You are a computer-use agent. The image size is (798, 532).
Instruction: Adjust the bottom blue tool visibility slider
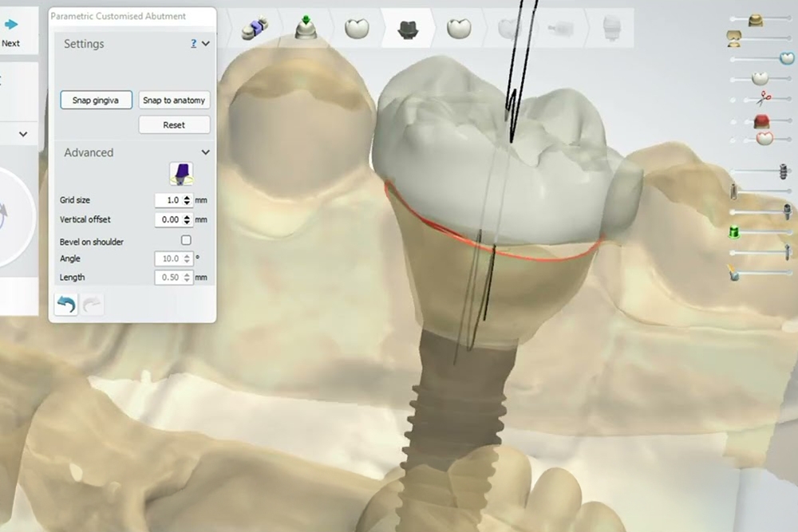pyautogui.click(x=734, y=273)
